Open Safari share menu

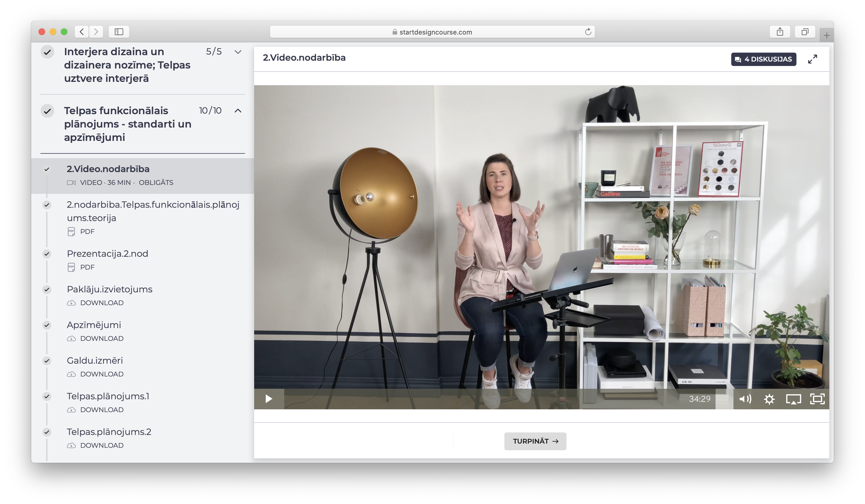[x=780, y=32]
